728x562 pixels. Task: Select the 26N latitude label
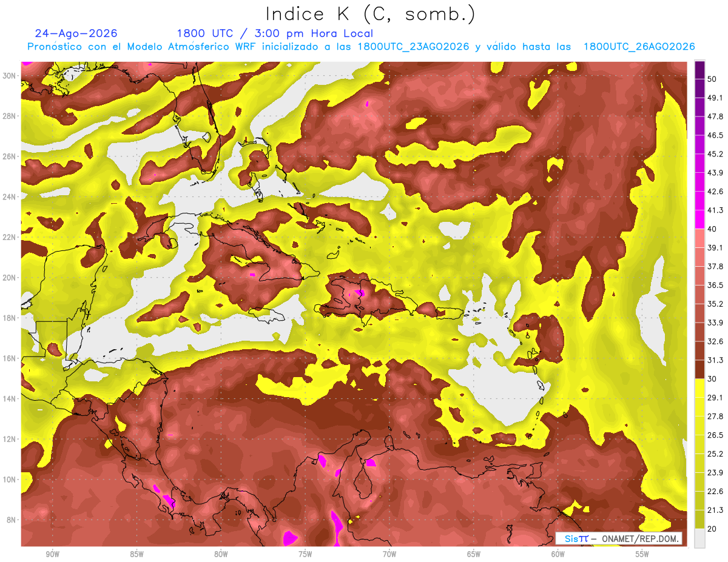[x=10, y=156]
